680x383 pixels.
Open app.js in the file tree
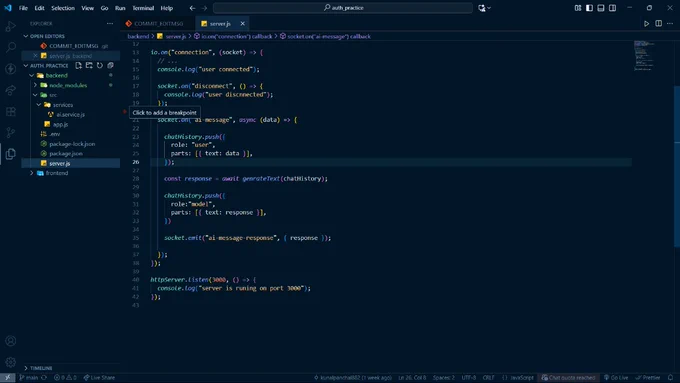tap(60, 124)
